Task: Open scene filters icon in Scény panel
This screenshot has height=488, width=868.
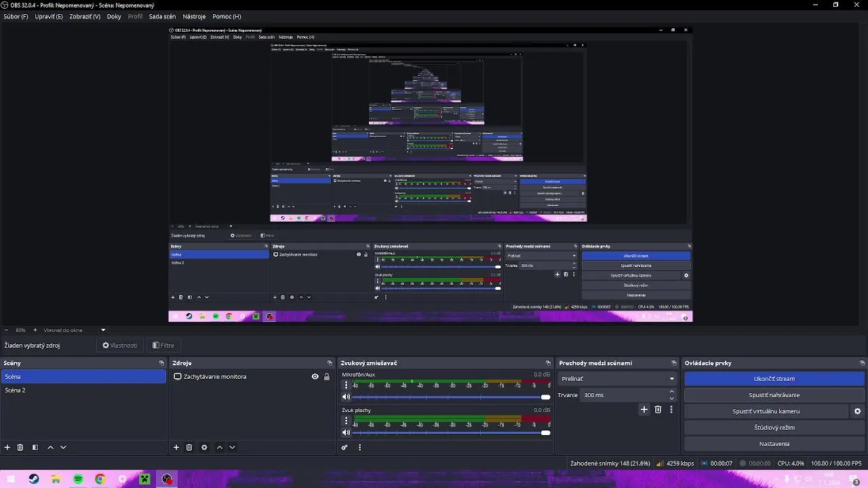Action: click(35, 447)
